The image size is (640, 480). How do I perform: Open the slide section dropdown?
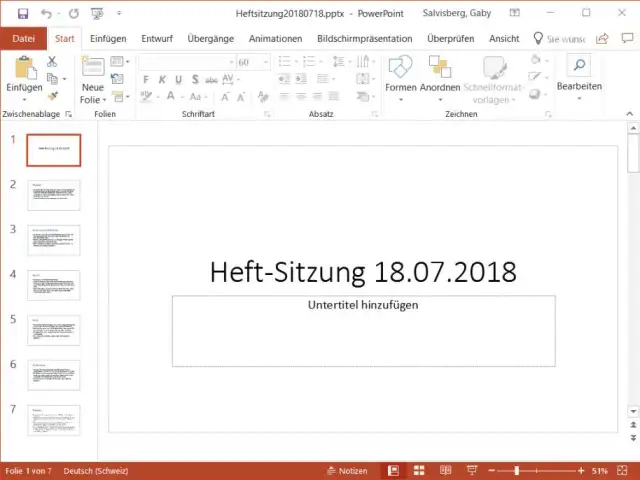click(x=120, y=96)
